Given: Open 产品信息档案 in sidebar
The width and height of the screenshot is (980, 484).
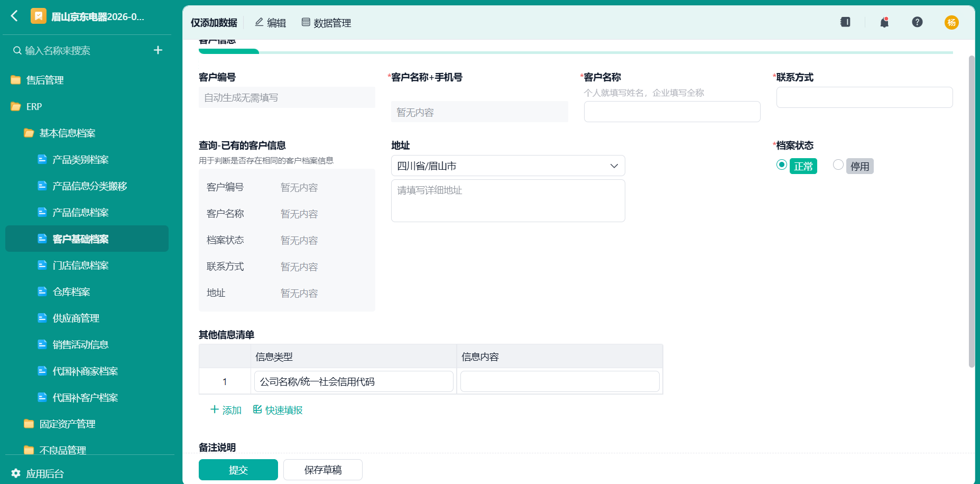Looking at the screenshot, I should pos(87,212).
